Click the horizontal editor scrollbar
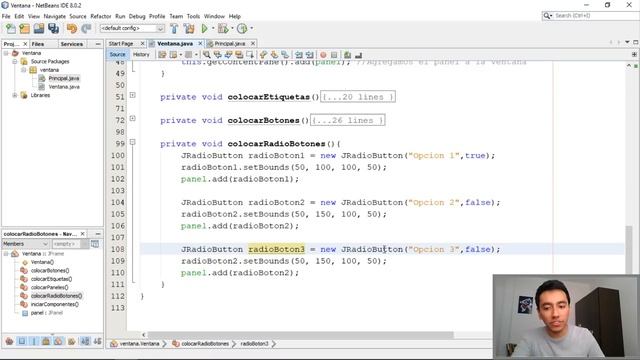The height and width of the screenshot is (360, 640). click(x=300, y=335)
